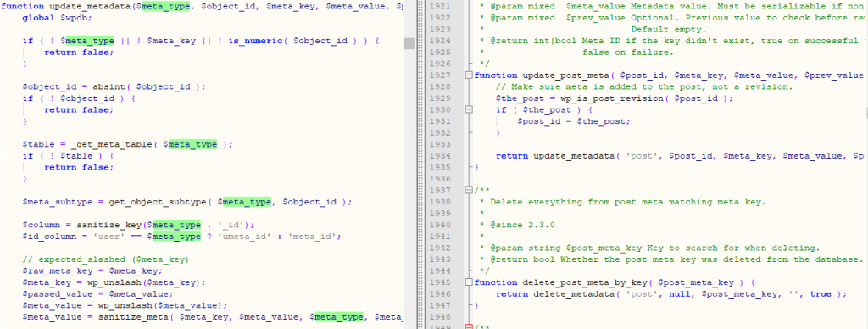Click the '// expected_slashed ($meta_key)' comment
The width and height of the screenshot is (868, 329).
pos(105,259)
